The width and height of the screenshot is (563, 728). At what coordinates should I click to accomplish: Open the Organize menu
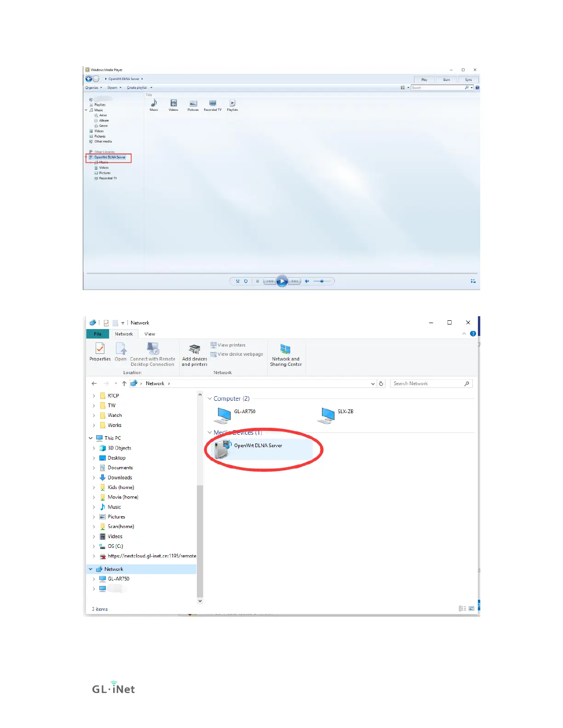[x=93, y=87]
